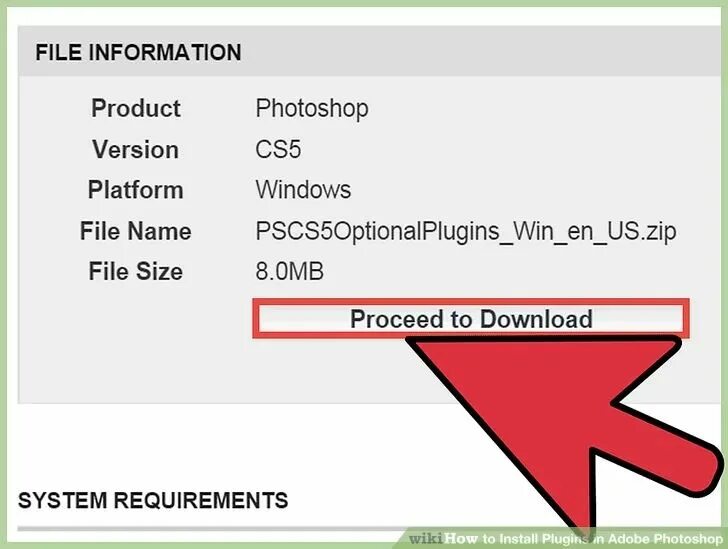This screenshot has height=549, width=728.
Task: Click the Proceed to Download button
Action: (x=471, y=319)
